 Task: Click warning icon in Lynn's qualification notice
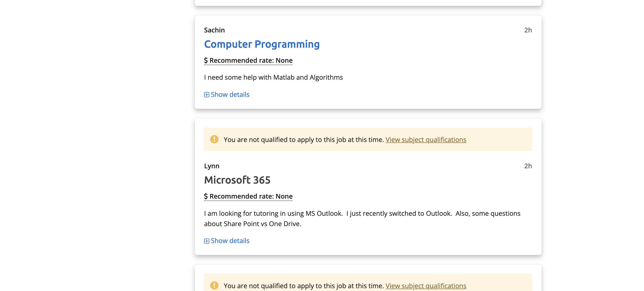click(214, 139)
